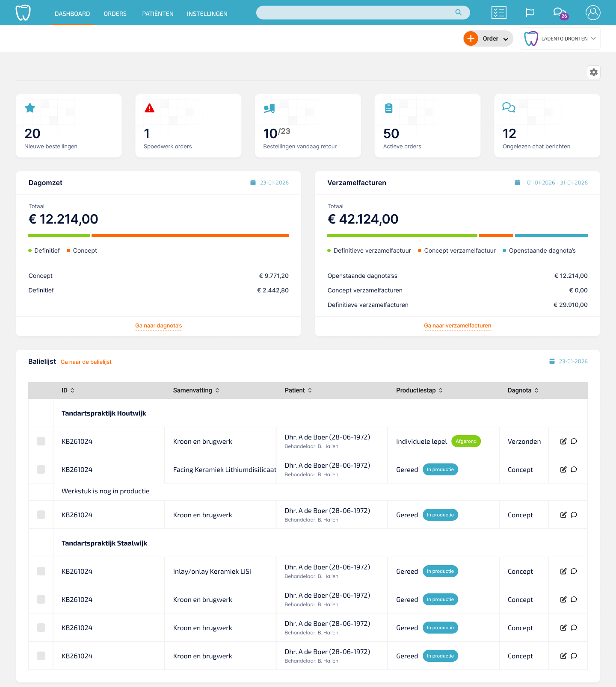Open chat messages with 26 badge
Screen dimensions: 616x687
pos(559,13)
